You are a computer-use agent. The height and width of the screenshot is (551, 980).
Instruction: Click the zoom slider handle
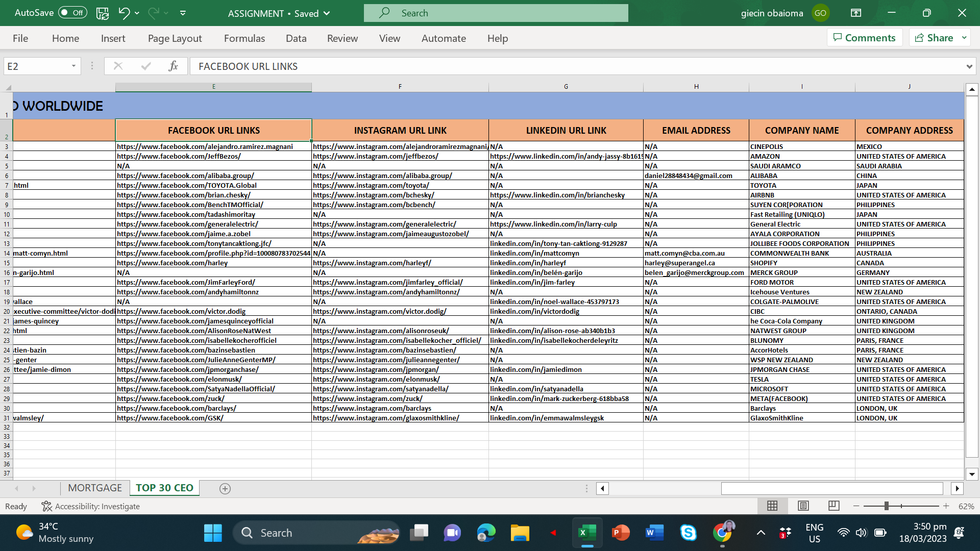tap(887, 506)
